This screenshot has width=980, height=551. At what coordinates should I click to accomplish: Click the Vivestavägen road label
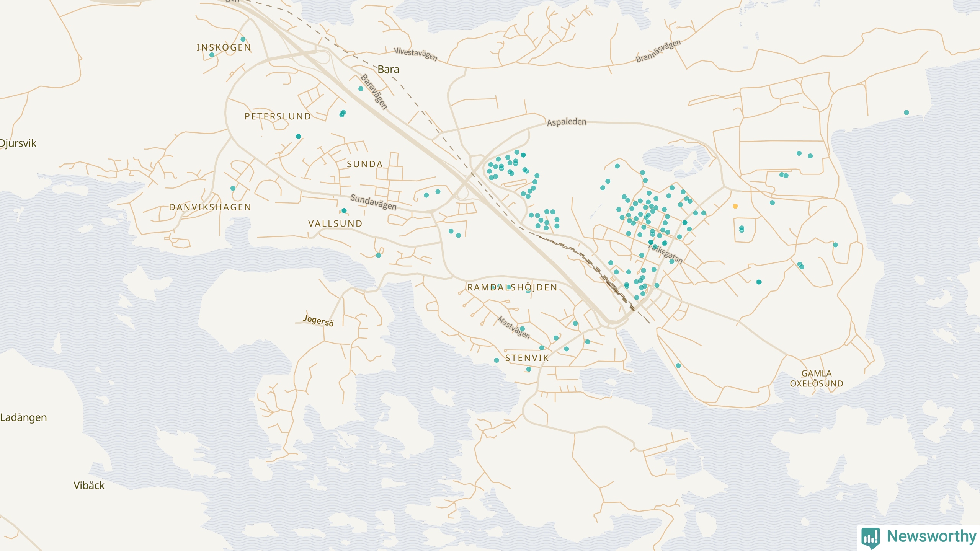(416, 54)
